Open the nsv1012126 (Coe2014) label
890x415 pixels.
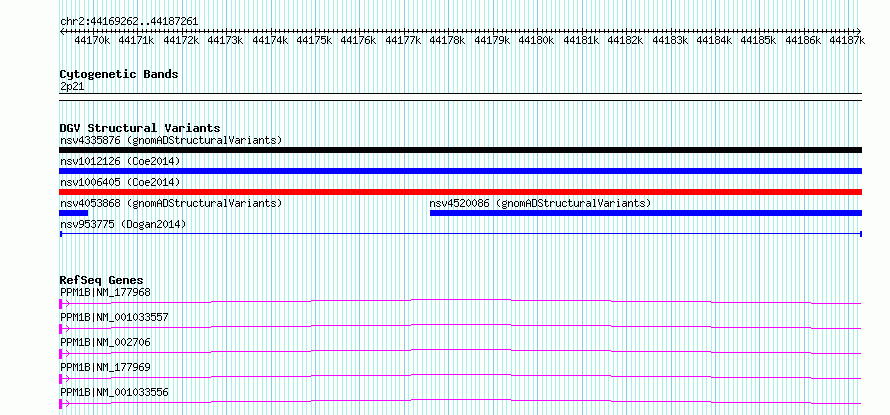[120, 161]
